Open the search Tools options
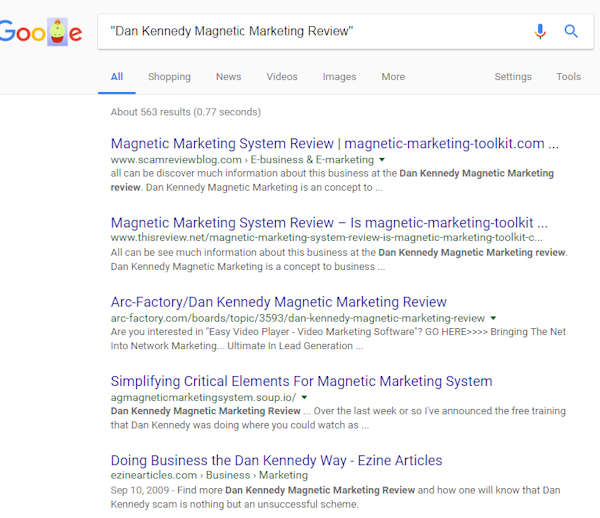The width and height of the screenshot is (600, 518). click(x=569, y=77)
